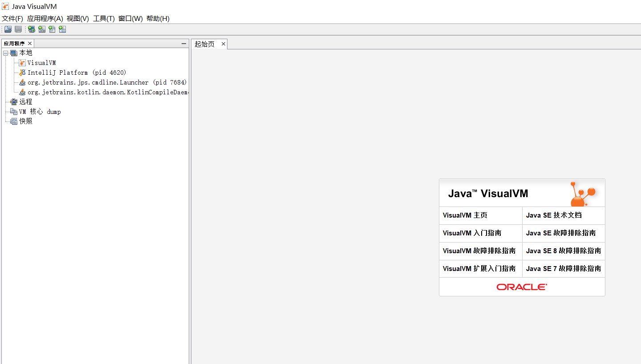Open the VisualVM 主页 link
Screen dimensions: 641x364
(465, 215)
